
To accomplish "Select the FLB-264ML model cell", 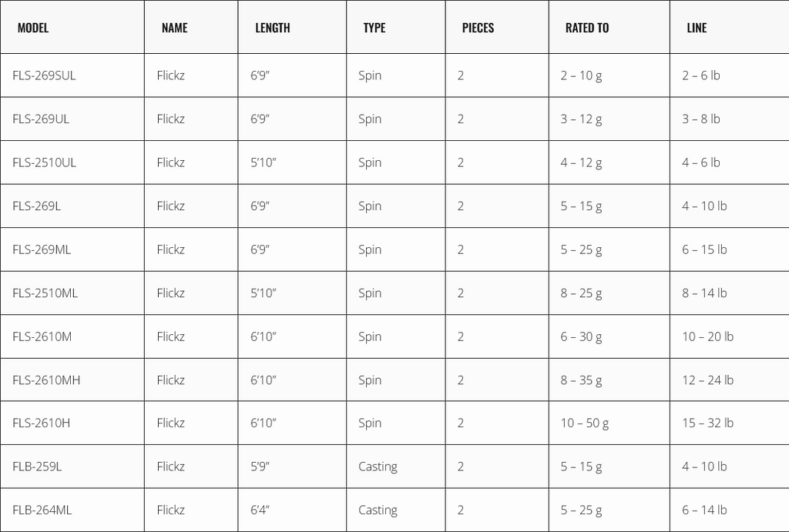I will [42, 510].
